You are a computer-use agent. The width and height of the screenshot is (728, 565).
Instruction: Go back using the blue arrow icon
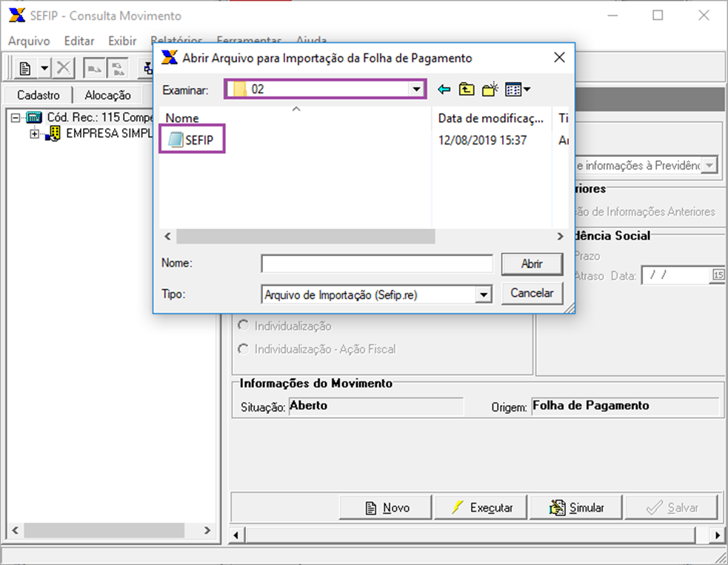[444, 89]
